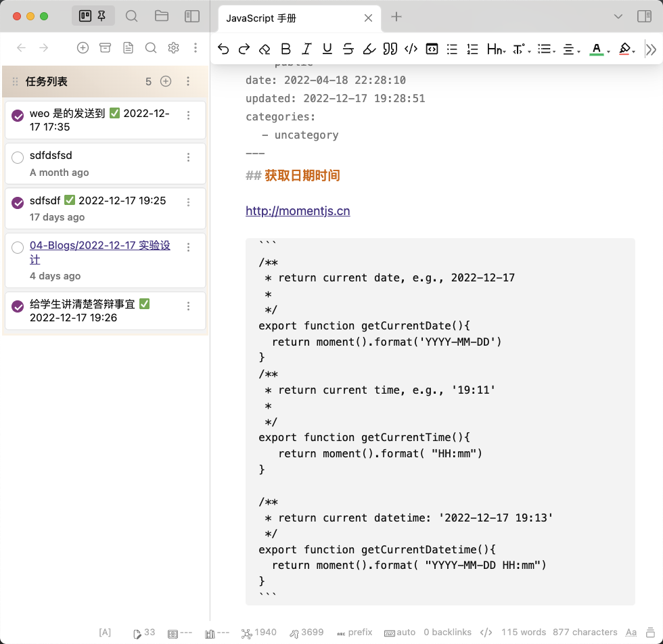Click the kanban board pinned tab icon
The width and height of the screenshot is (663, 644).
[x=93, y=16]
